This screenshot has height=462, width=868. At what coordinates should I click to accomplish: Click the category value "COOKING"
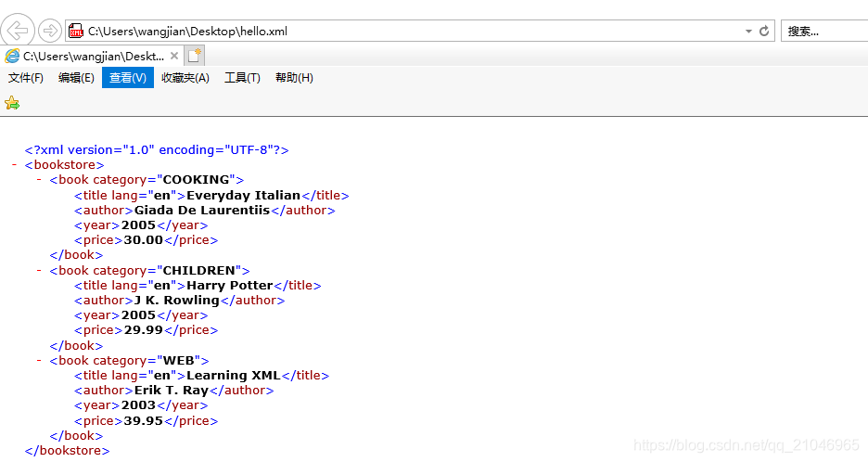tap(196, 180)
